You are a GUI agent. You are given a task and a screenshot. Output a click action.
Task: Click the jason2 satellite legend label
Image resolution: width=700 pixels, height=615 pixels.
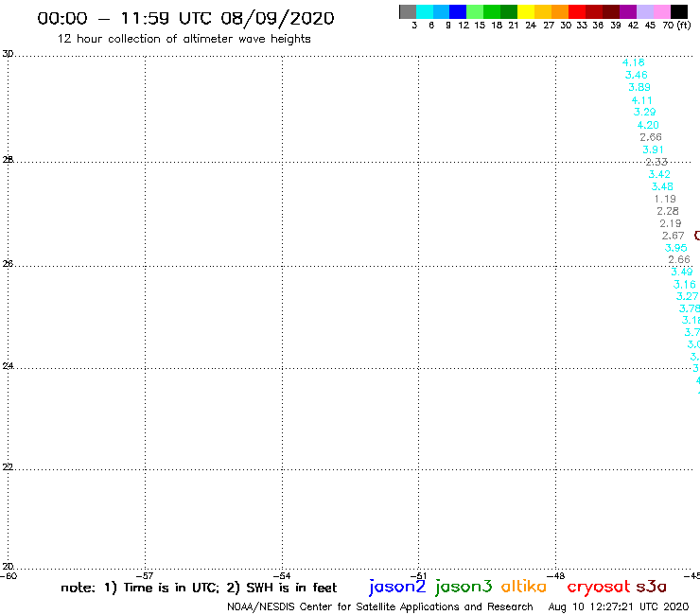coord(397,588)
